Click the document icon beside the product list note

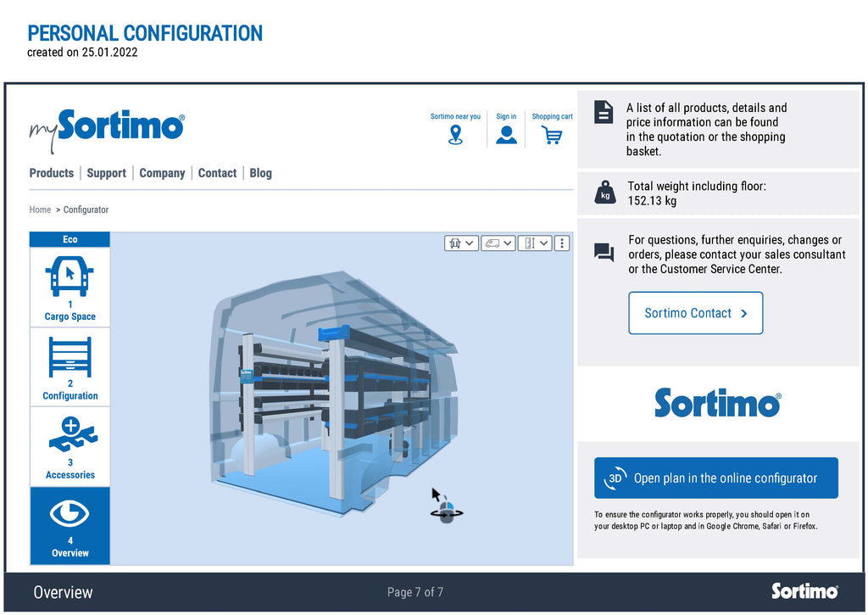click(x=604, y=112)
